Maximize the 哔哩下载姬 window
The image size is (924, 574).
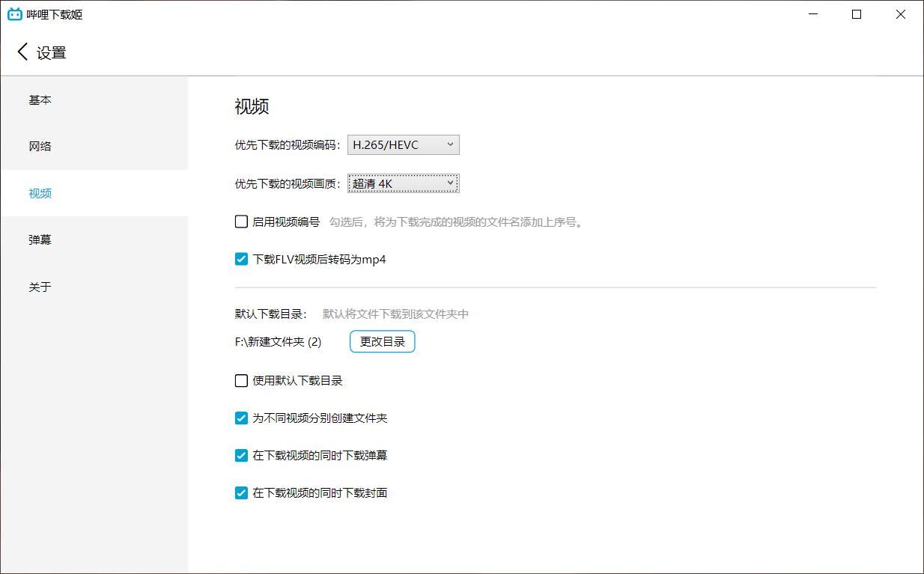point(857,14)
